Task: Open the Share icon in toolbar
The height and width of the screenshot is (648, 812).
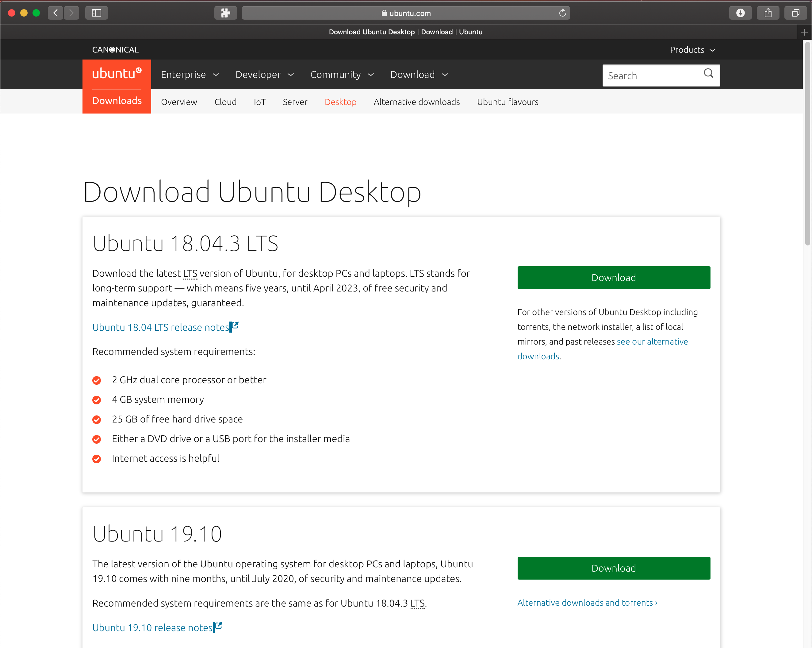Action: 768,13
